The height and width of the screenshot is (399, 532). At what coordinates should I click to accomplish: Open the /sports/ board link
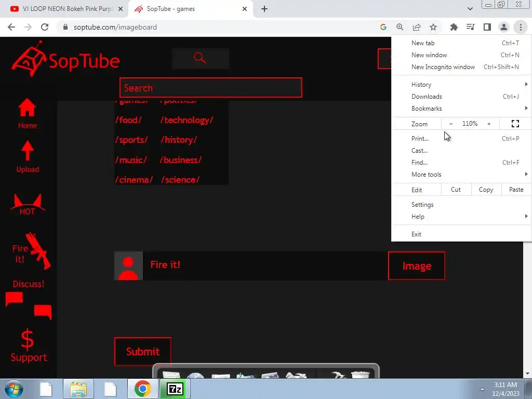tap(131, 140)
